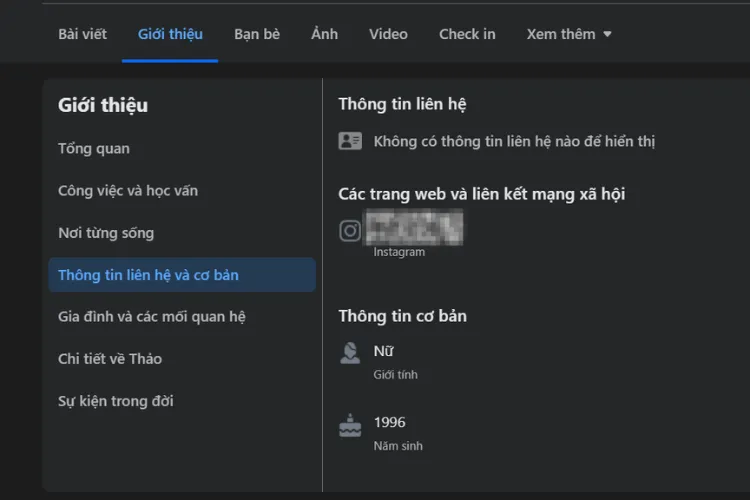Screen dimensions: 750x500
Task: Switch to the Bạn bè tab
Action: tap(257, 34)
